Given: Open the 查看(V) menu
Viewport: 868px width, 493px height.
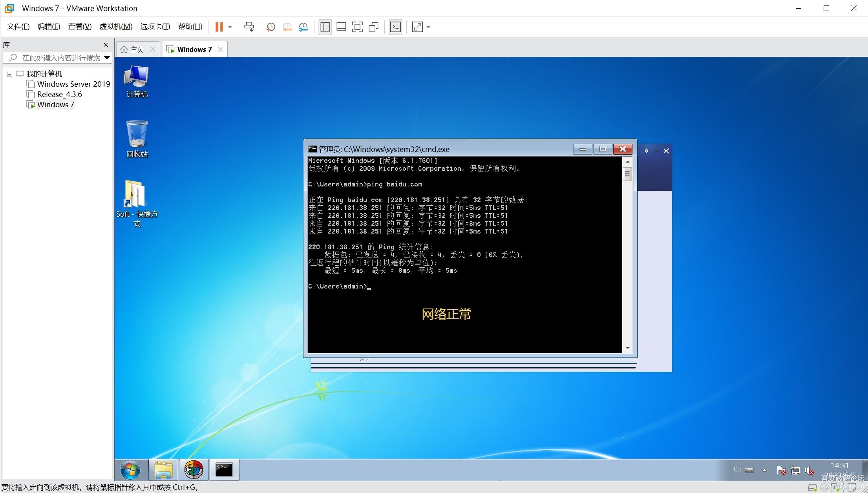Looking at the screenshot, I should click(80, 26).
